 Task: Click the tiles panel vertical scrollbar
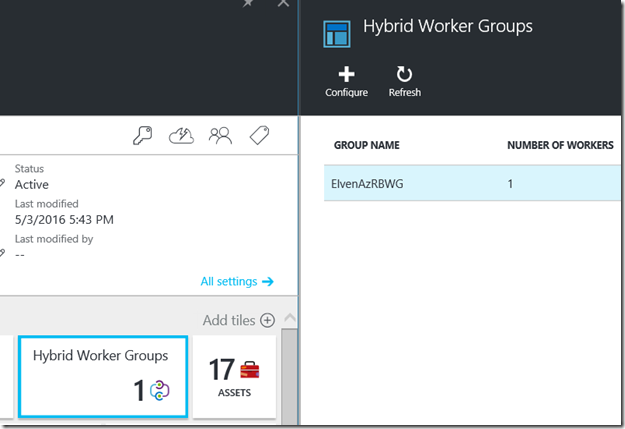[290, 375]
